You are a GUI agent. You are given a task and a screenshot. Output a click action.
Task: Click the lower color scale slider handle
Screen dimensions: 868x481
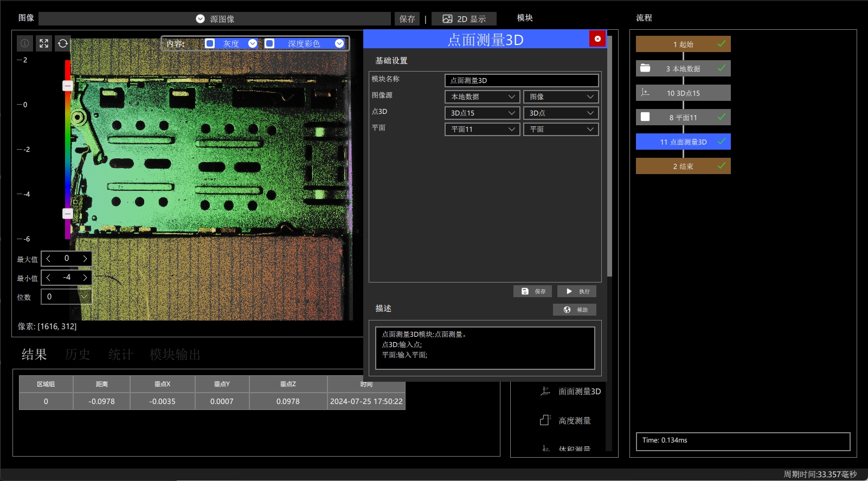(68, 214)
